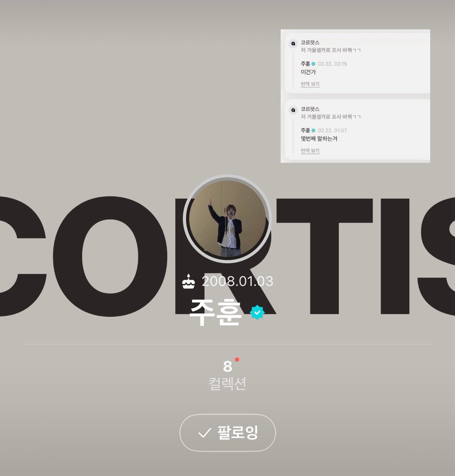Click 코르팟스 avatar icon in the 01:57 comment

293,110
